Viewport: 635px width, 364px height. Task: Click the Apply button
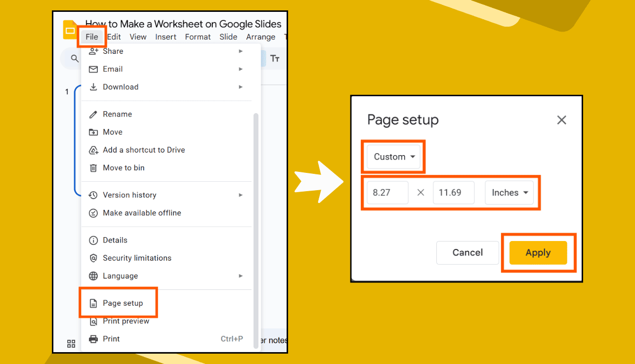(538, 252)
